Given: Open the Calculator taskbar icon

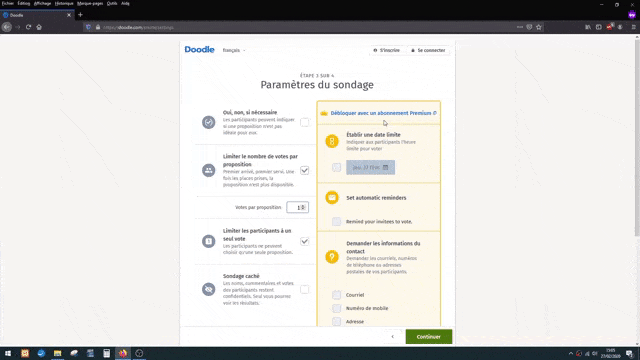Looking at the screenshot, I should point(107,353).
